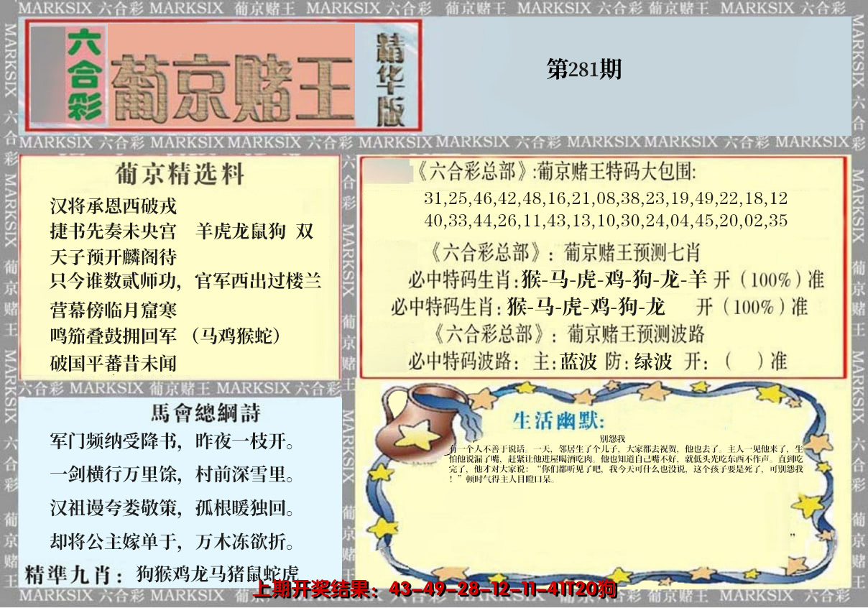Click the seven-zodiac line ending in 羊
Viewport: 868px width, 608px height.
pos(616,279)
